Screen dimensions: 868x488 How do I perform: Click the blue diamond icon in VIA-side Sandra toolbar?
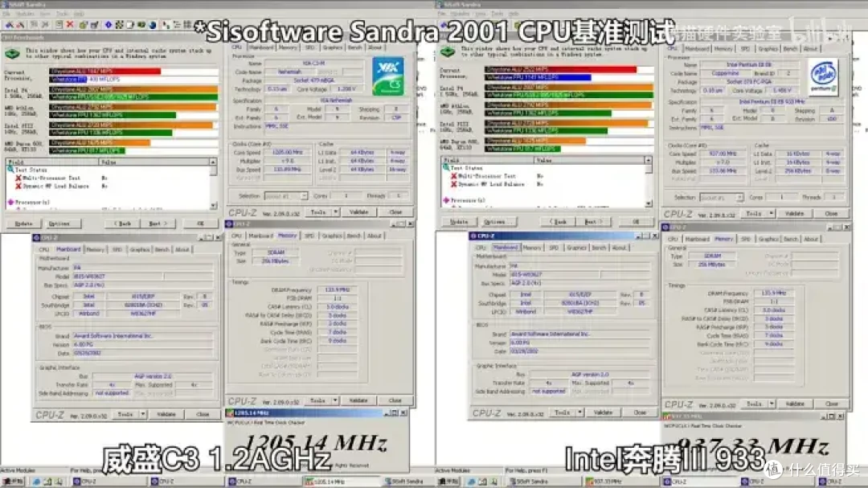(108, 25)
